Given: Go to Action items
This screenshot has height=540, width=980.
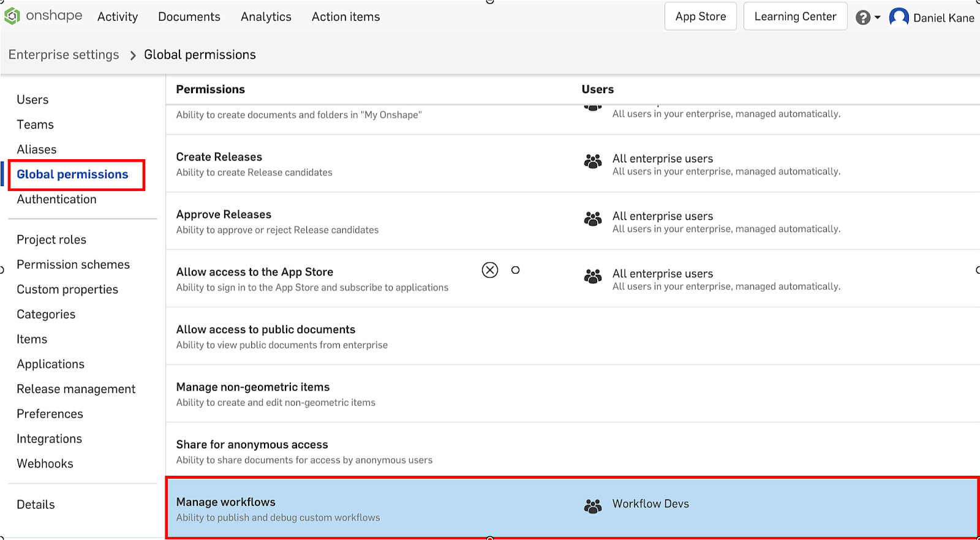Looking at the screenshot, I should pos(345,17).
